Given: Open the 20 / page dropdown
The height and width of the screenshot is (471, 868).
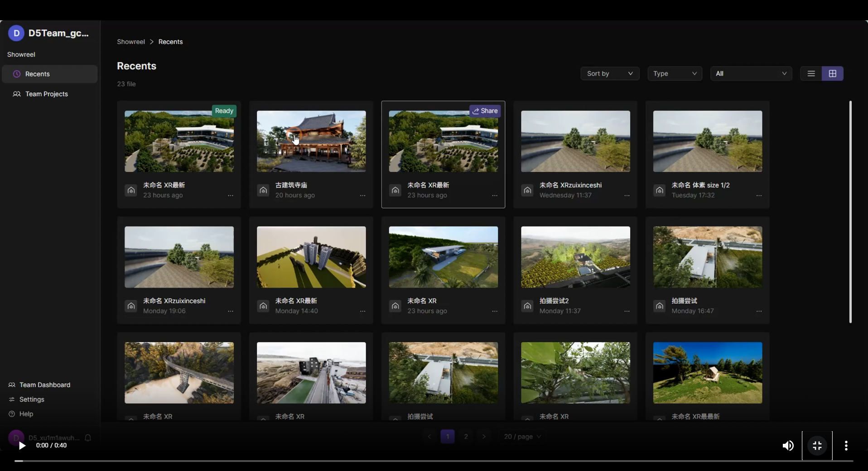Looking at the screenshot, I should 522,437.
